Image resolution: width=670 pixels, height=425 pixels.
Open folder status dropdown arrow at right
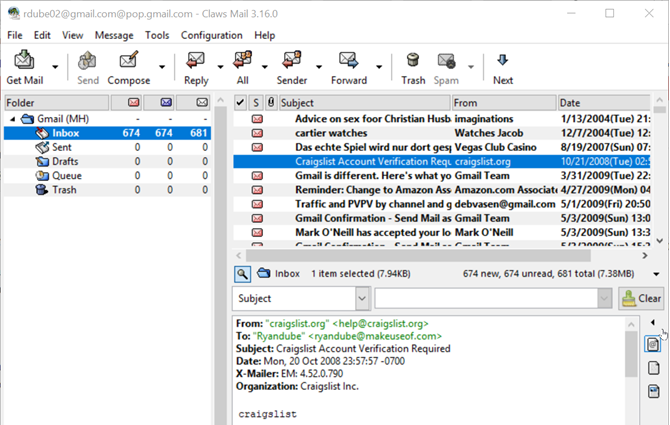656,274
